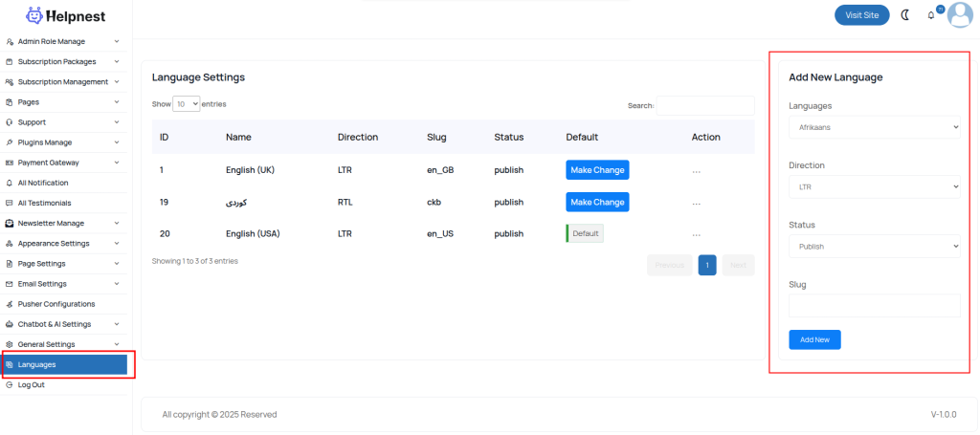Expand the Admin Role Manage menu
Screen dimensions: 980x435
point(62,41)
